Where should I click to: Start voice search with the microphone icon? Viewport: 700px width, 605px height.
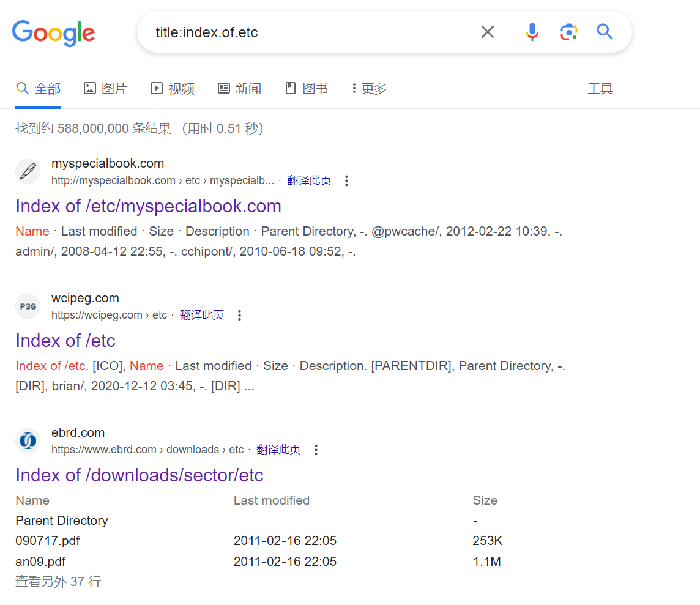(x=532, y=32)
